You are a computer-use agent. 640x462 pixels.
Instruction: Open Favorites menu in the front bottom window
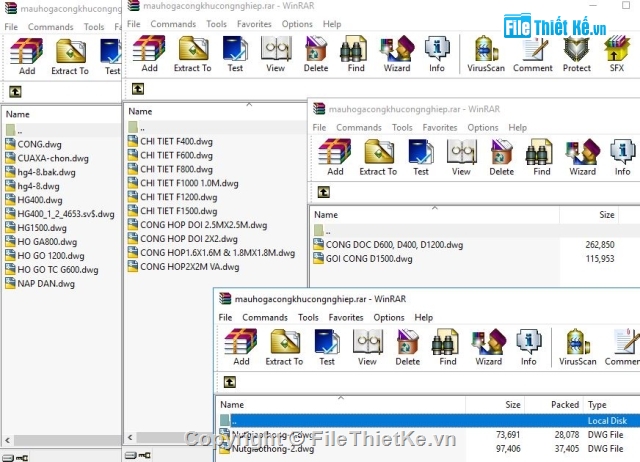click(346, 317)
